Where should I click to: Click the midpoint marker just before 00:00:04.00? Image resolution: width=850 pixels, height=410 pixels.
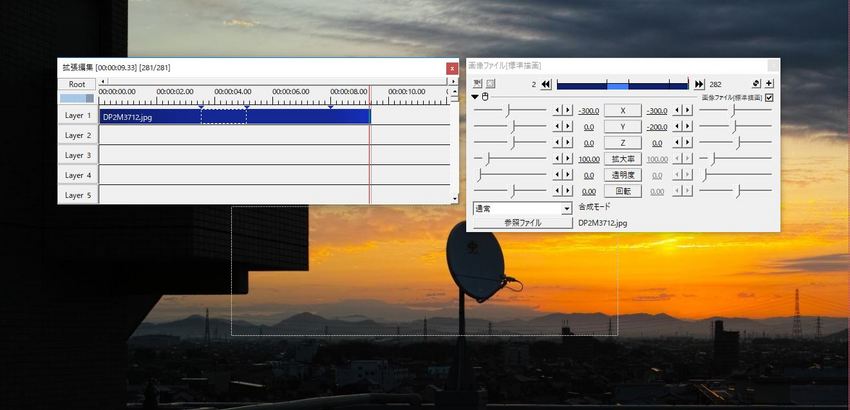coord(201,107)
